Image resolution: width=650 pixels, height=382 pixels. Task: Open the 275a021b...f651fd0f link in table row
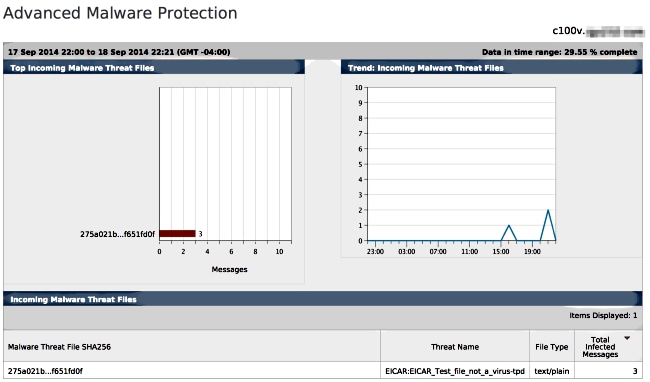coord(45,371)
